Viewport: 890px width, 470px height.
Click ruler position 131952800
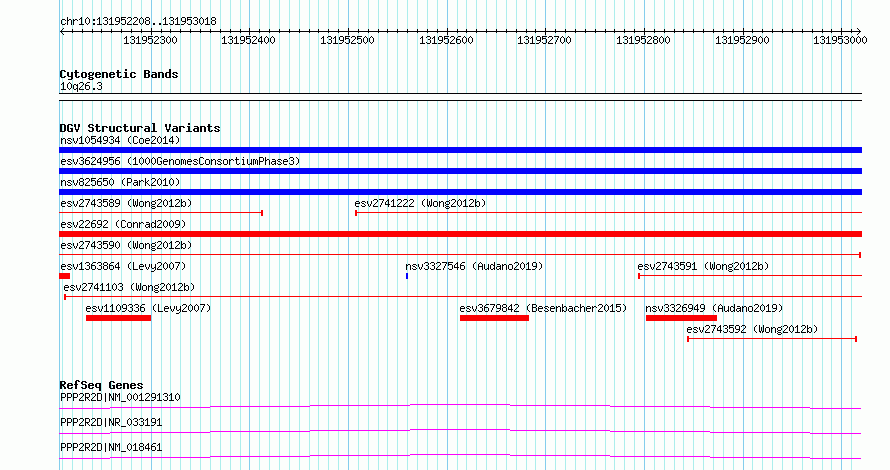pyautogui.click(x=643, y=40)
